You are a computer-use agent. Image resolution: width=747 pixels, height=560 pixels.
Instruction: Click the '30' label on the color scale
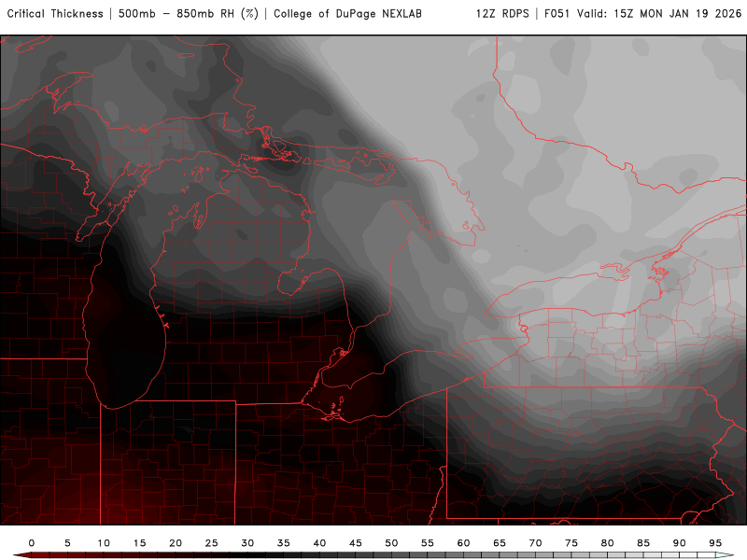pyautogui.click(x=247, y=543)
